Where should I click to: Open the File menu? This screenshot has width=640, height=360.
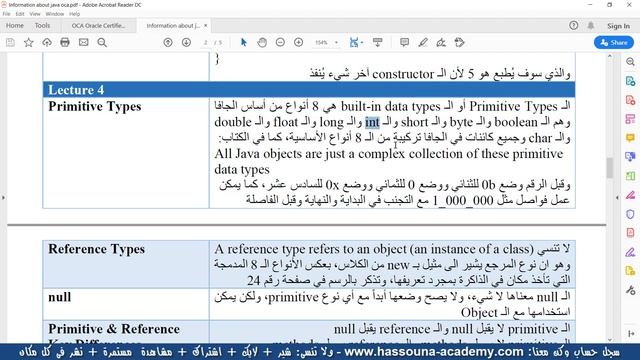[x=7, y=14]
